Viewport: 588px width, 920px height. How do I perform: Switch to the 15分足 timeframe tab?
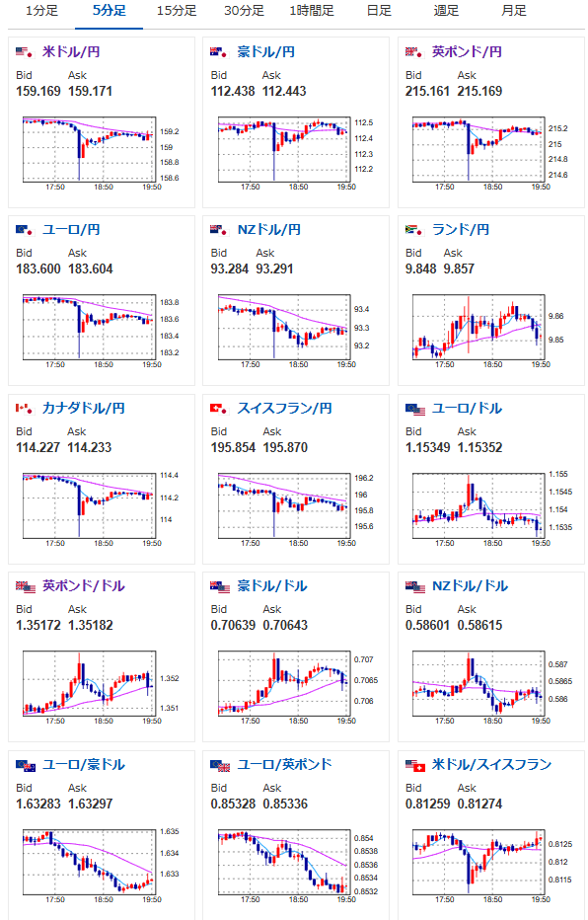(177, 11)
